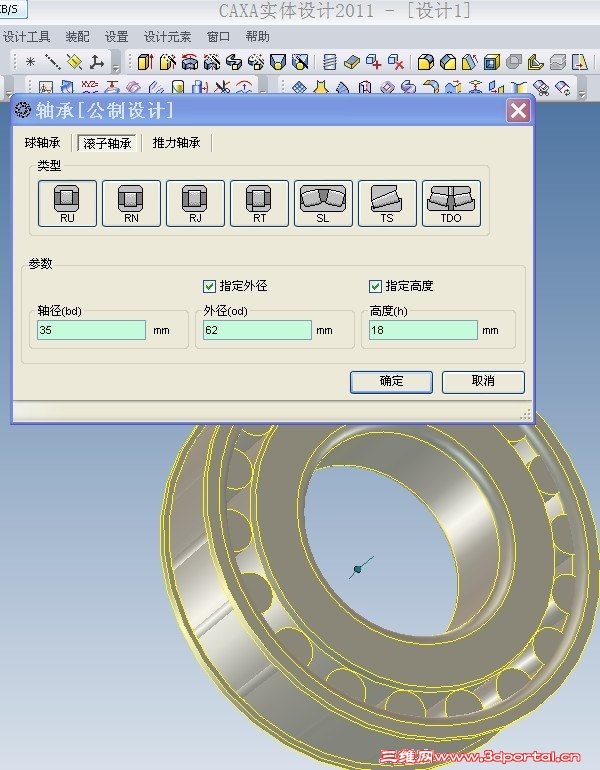Choose the TS tapered roller bearing type
Viewport: 600px width, 770px height.
pyautogui.click(x=387, y=203)
